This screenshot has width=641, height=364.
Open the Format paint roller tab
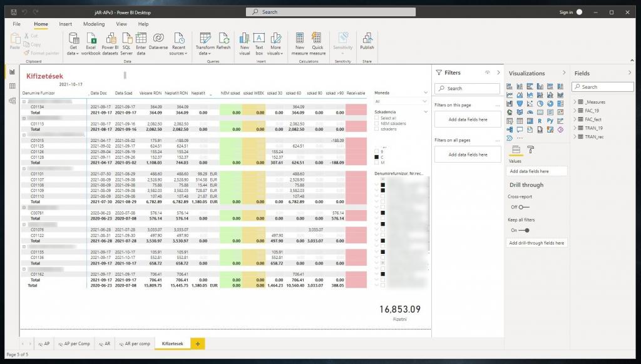pos(531,149)
